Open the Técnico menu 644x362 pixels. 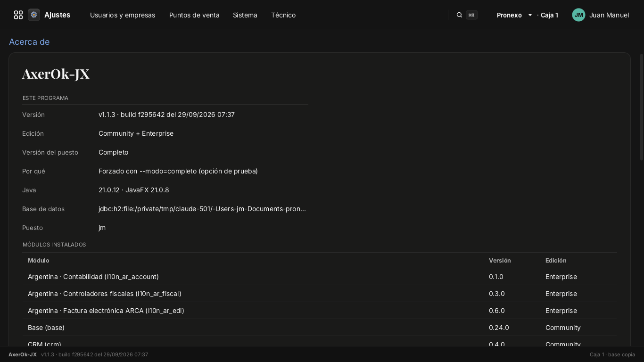pyautogui.click(x=283, y=15)
